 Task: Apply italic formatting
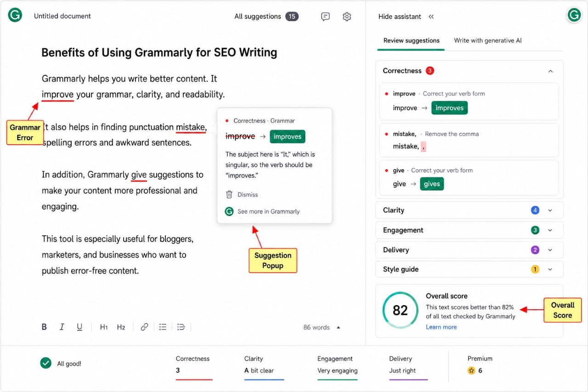pyautogui.click(x=62, y=327)
